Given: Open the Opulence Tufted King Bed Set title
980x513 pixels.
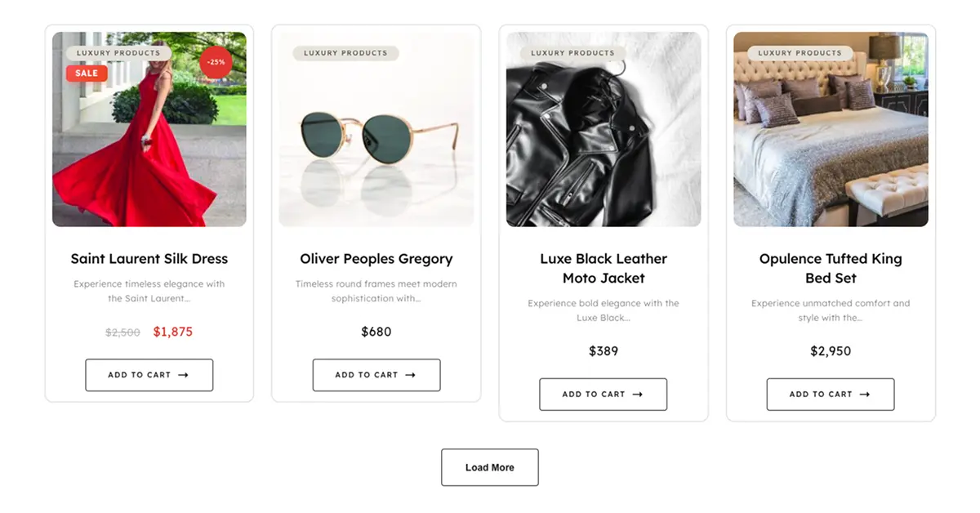Looking at the screenshot, I should [830, 268].
